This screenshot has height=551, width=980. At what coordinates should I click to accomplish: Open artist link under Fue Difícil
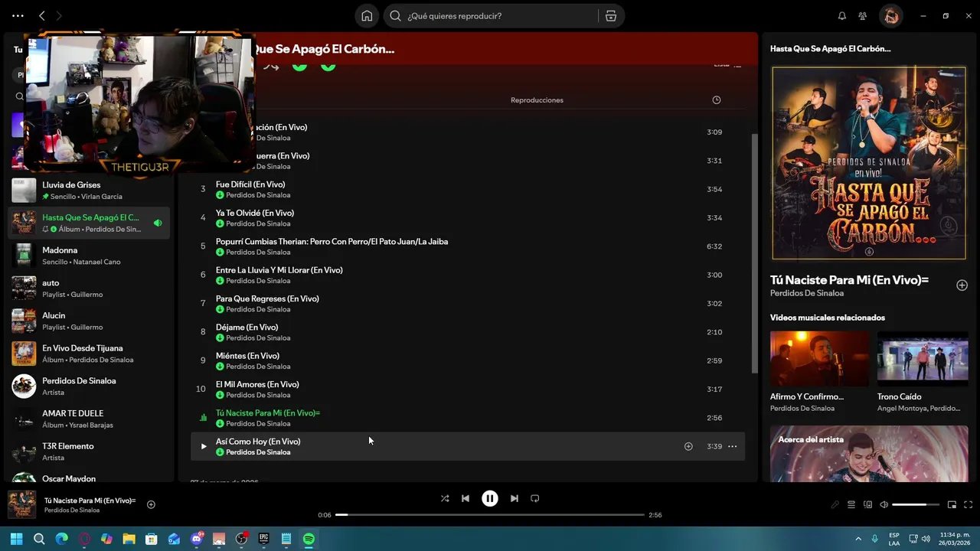[258, 195]
